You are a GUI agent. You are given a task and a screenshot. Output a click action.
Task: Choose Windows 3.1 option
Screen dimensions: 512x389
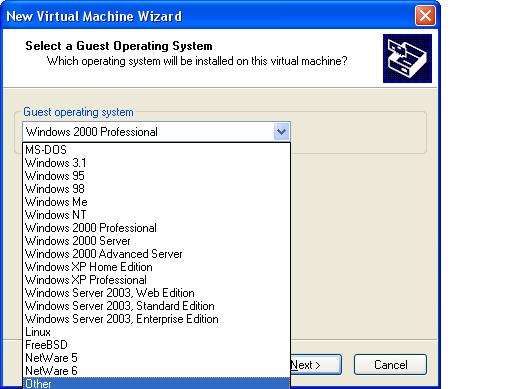pyautogui.click(x=157, y=163)
